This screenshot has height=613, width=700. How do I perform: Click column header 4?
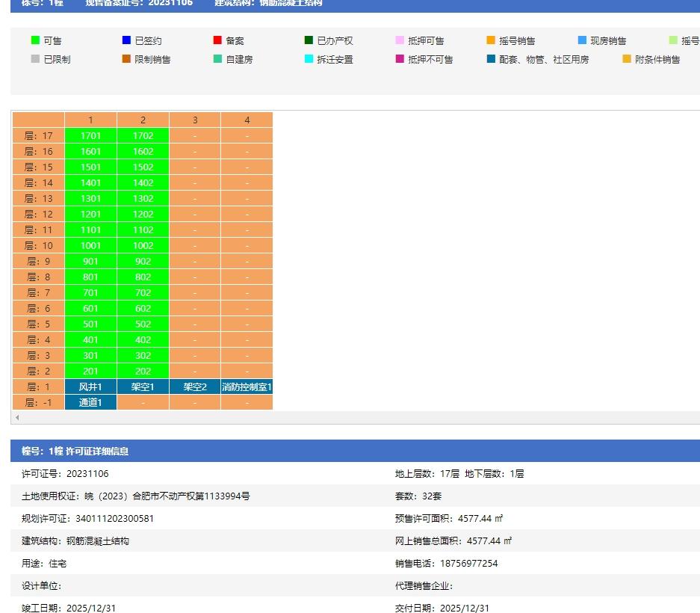(x=247, y=120)
